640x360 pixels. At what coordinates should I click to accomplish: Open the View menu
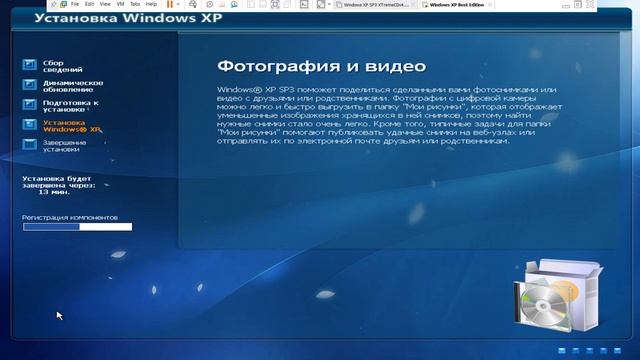(105, 4)
